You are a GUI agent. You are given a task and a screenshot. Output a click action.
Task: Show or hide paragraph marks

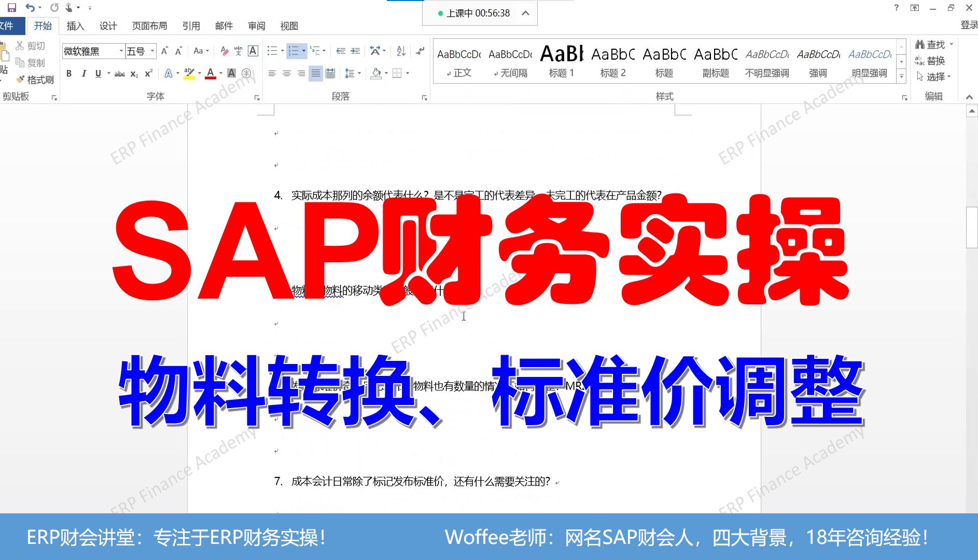click(x=420, y=51)
